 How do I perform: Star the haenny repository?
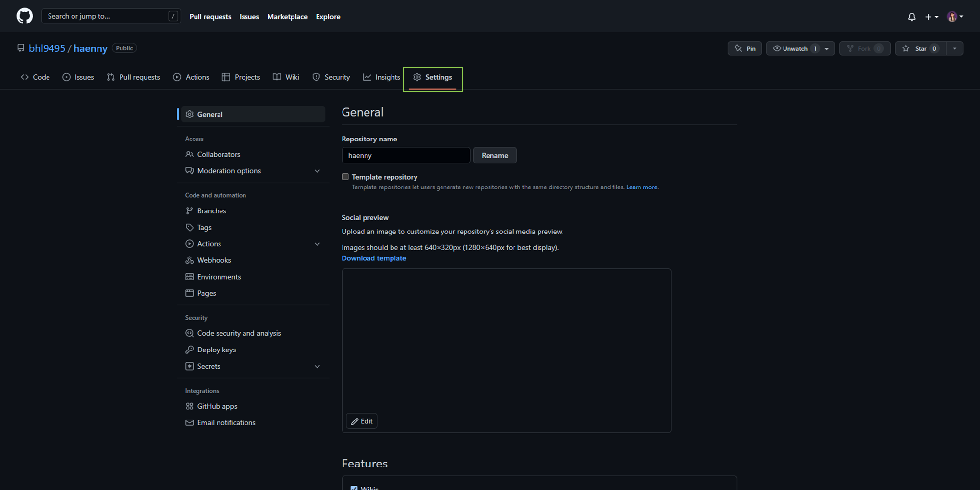[x=920, y=48]
